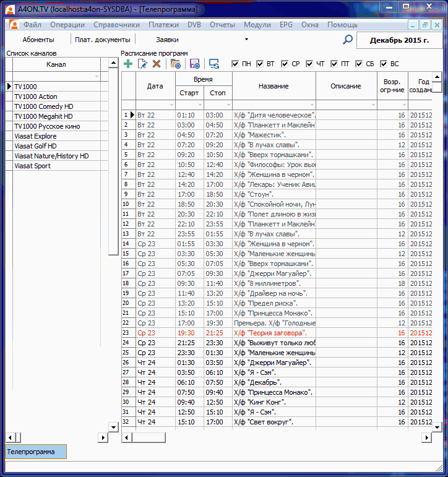Open the Справочники menu
The height and width of the screenshot is (477, 448).
116,25
